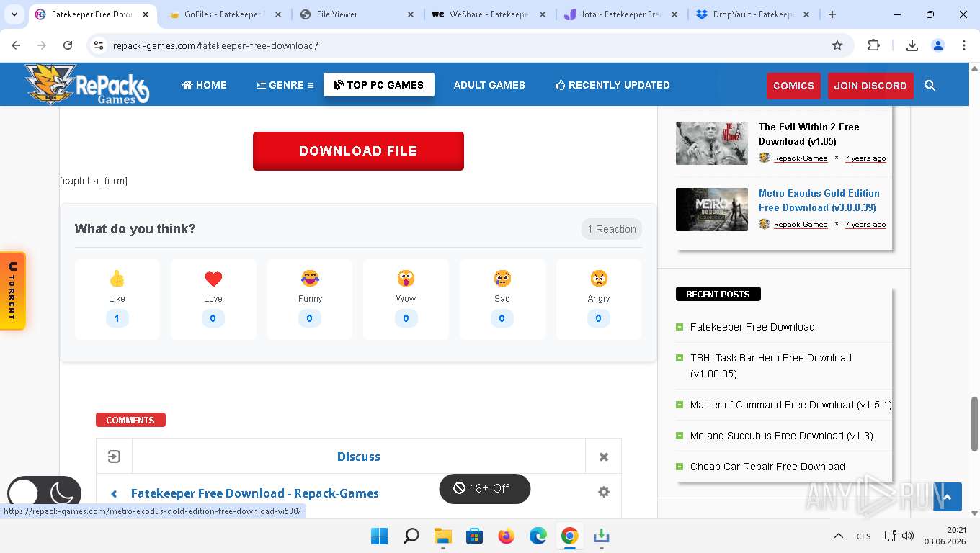Screen dimensions: 980x553
Task: Open the Discuss tab in comments
Action: tap(359, 457)
